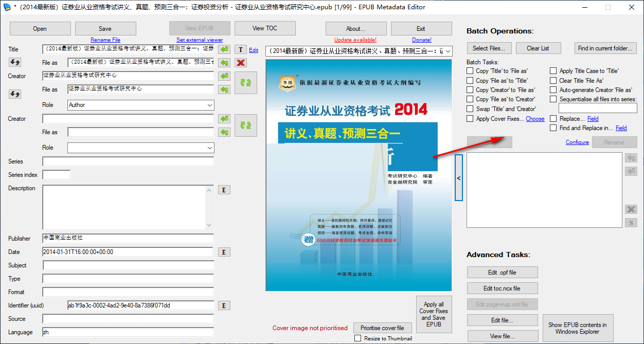Screen dimensions: 644x344
Task: Click green cycle-arrows button for first Creator
Action: pyautogui.click(x=246, y=83)
